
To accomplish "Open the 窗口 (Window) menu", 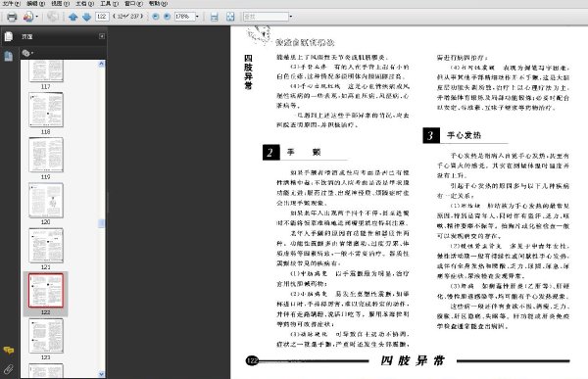I will click(x=133, y=4).
